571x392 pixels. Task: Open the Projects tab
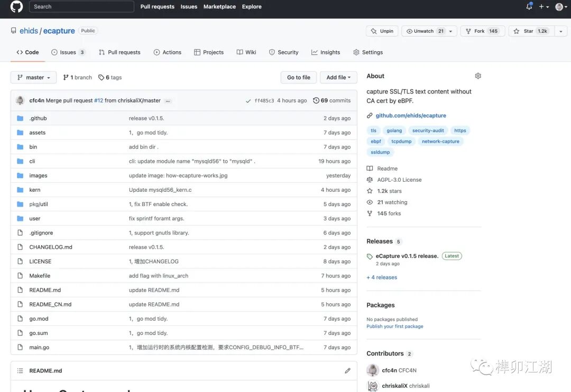coord(209,52)
